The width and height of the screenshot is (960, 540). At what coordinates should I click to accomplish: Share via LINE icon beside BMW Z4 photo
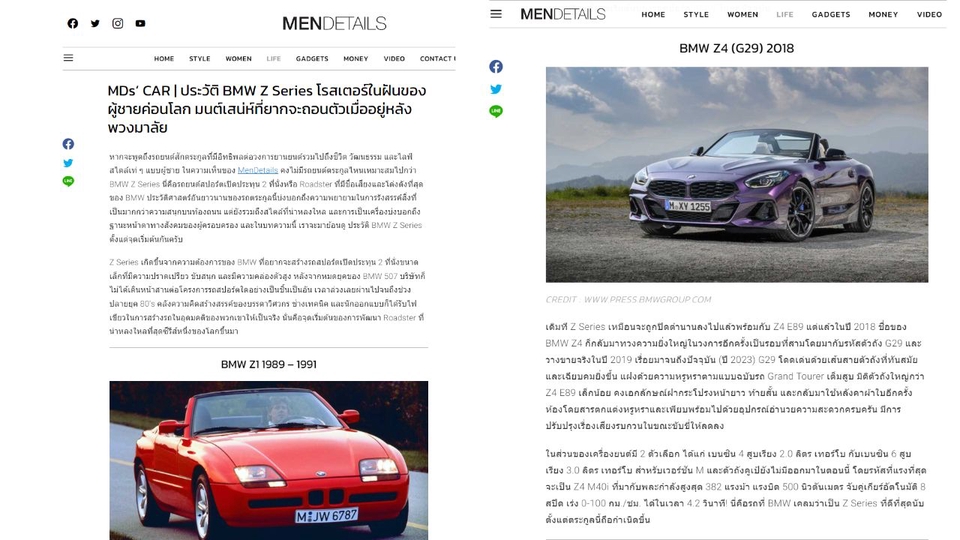tap(496, 111)
